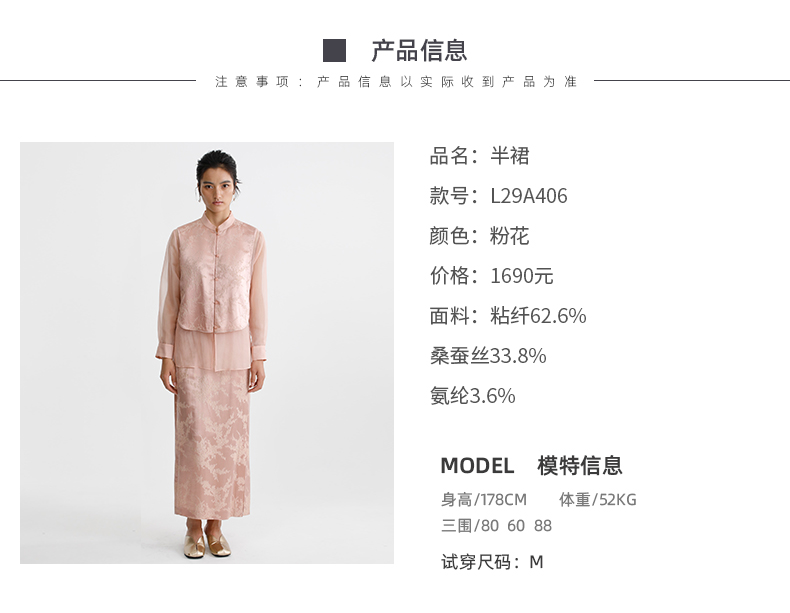This screenshot has height=613, width=790.
Task: Click the 产品信息 heading
Action: (419, 50)
